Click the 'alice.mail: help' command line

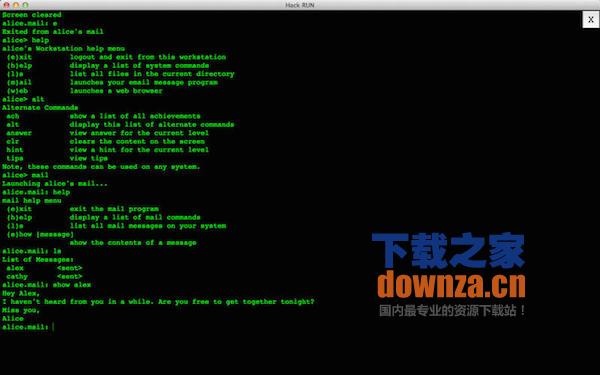[36, 192]
